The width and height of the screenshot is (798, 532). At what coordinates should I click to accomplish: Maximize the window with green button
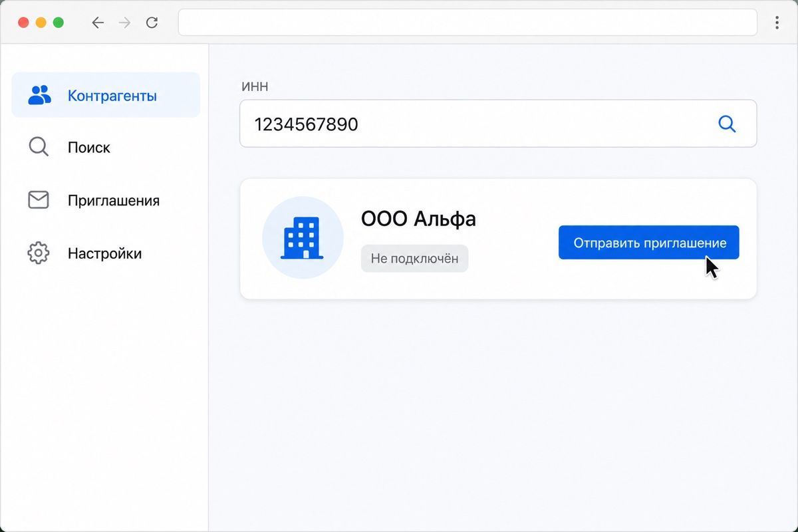(58, 23)
